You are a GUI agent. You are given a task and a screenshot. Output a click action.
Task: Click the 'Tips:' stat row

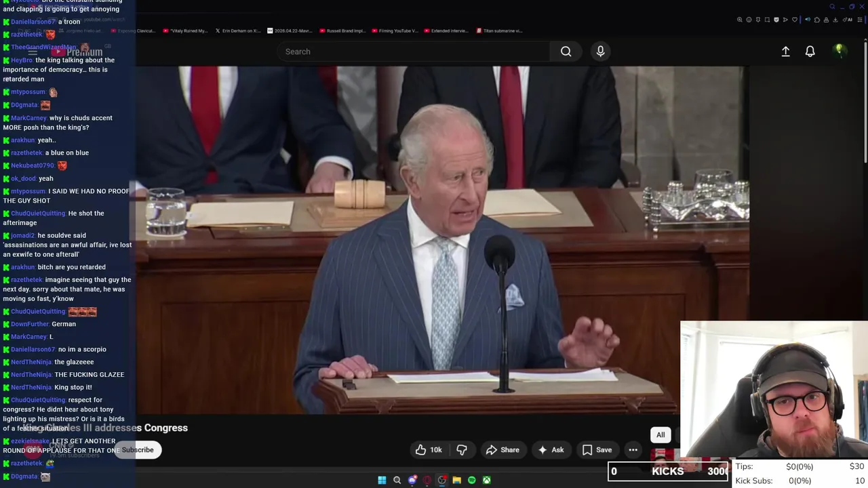coord(800,466)
